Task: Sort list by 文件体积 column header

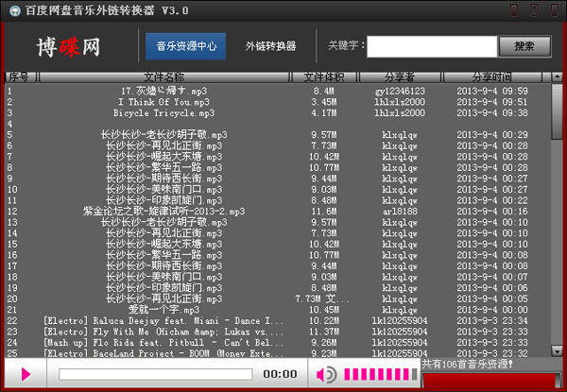Action: pos(324,77)
